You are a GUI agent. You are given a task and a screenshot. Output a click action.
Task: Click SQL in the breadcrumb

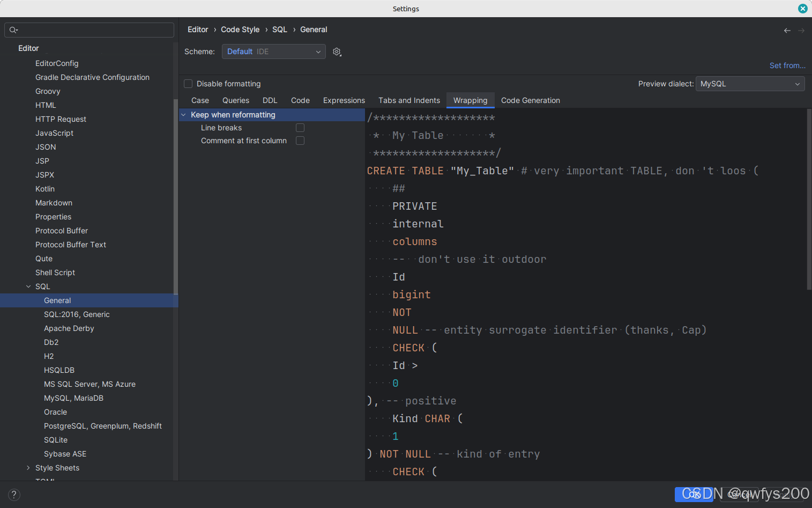280,30
